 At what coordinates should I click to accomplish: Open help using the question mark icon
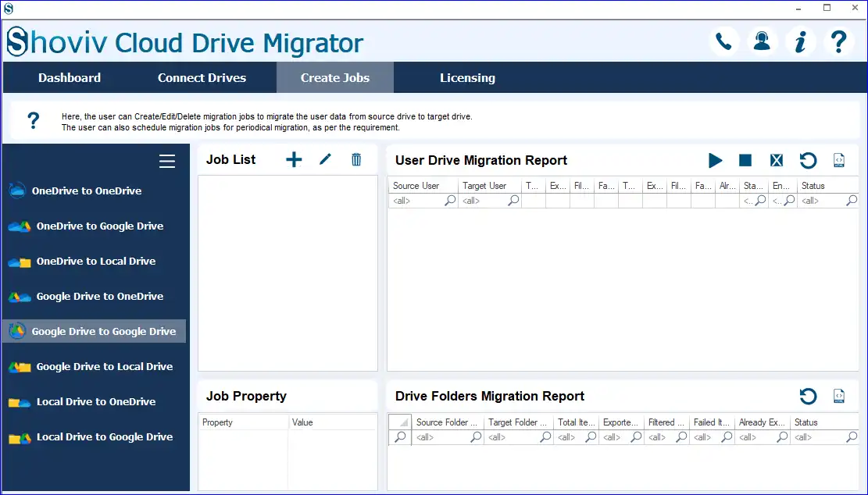tap(839, 42)
